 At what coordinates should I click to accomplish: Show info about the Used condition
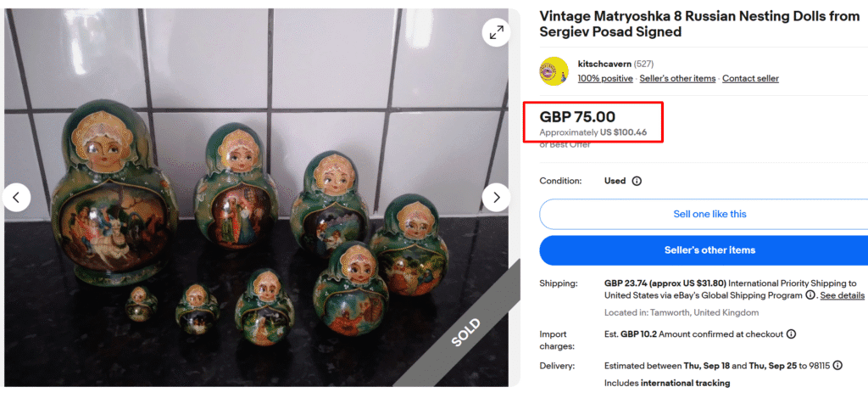pos(637,181)
